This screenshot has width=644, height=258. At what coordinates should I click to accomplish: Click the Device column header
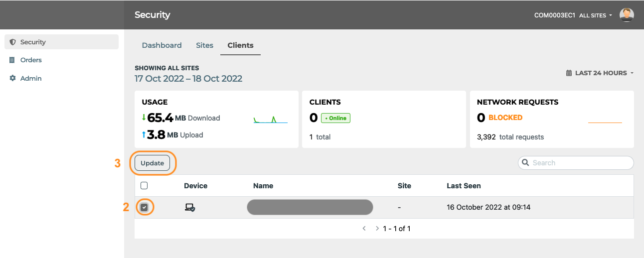(x=195, y=186)
